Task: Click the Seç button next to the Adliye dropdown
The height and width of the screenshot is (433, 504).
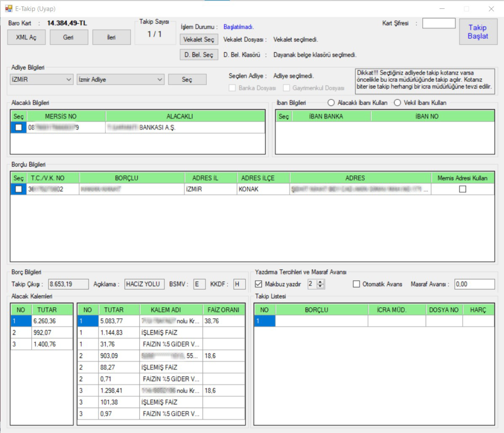Action: point(187,80)
